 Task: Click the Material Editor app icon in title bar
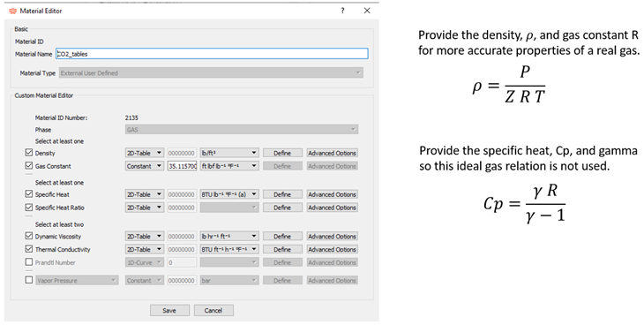pos(12,11)
